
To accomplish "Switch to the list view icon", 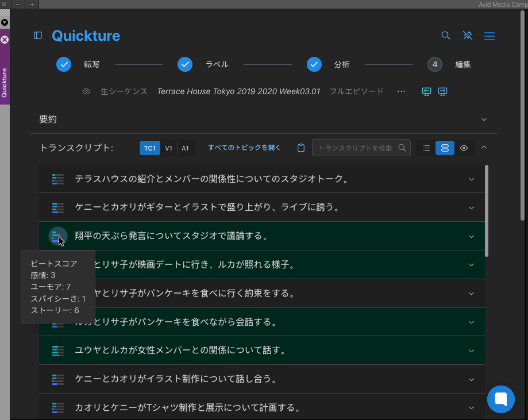I will pyautogui.click(x=426, y=148).
